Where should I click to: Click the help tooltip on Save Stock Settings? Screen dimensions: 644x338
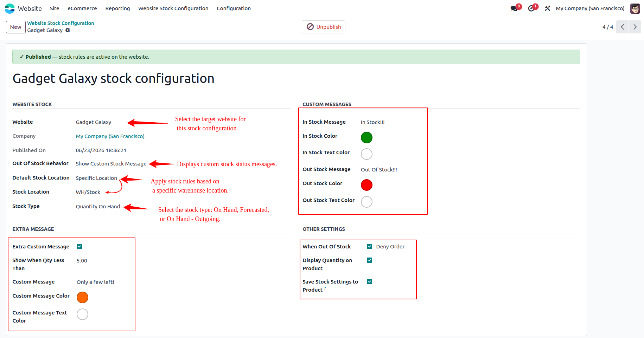325,288
